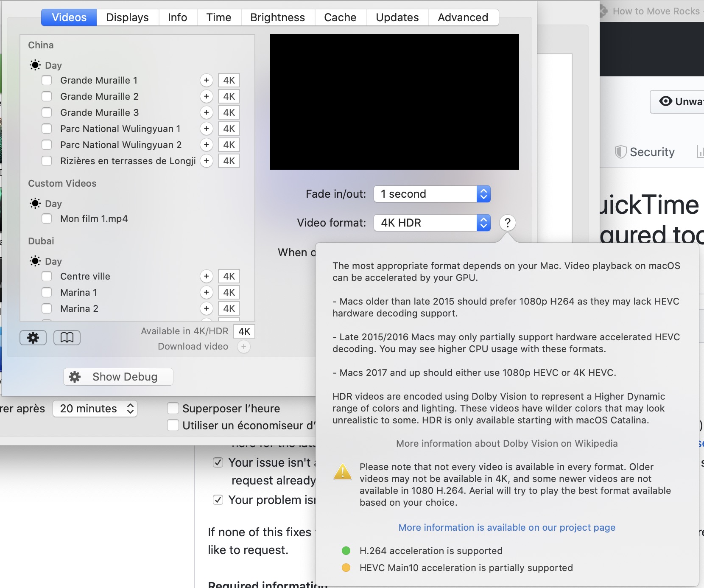Click 4K badge for Marina 2
The height and width of the screenshot is (588, 704).
pyautogui.click(x=229, y=308)
